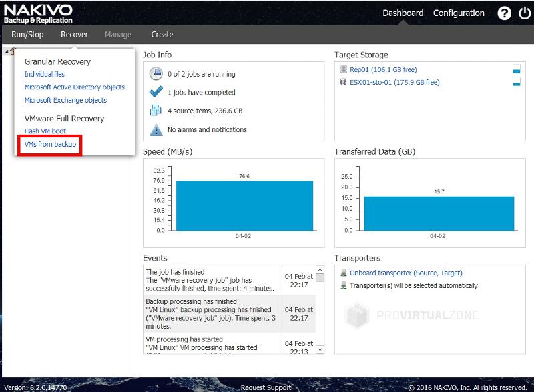
Task: Click the Speed chart 04-02 bar
Action: [x=244, y=205]
